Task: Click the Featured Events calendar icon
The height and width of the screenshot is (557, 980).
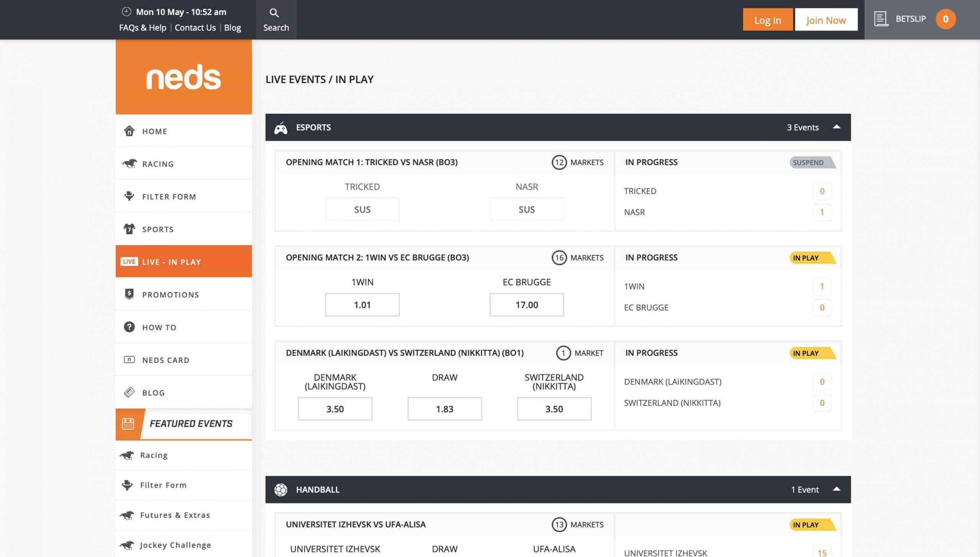Action: (x=128, y=423)
